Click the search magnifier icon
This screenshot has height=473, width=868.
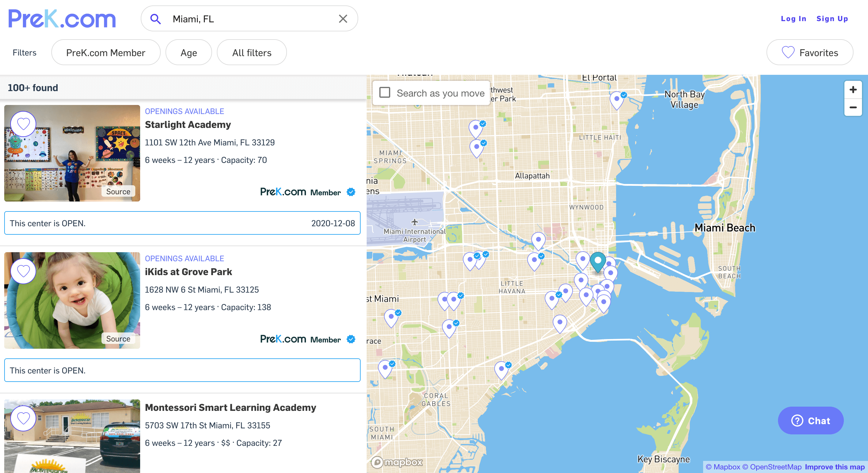[x=155, y=19]
